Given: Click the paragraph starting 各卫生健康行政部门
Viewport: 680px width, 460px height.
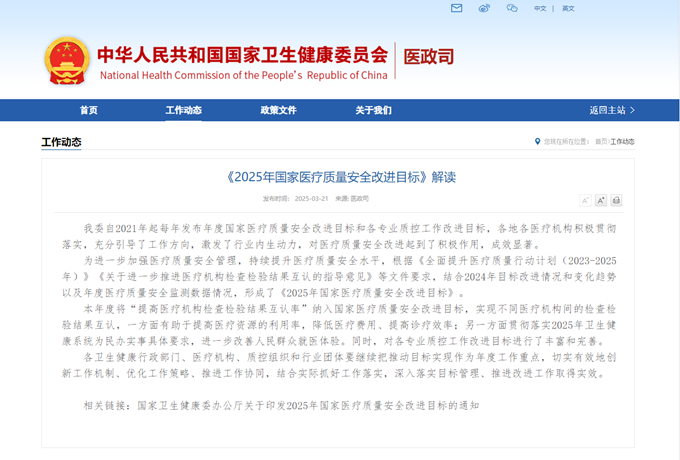Looking at the screenshot, I should point(339,365).
